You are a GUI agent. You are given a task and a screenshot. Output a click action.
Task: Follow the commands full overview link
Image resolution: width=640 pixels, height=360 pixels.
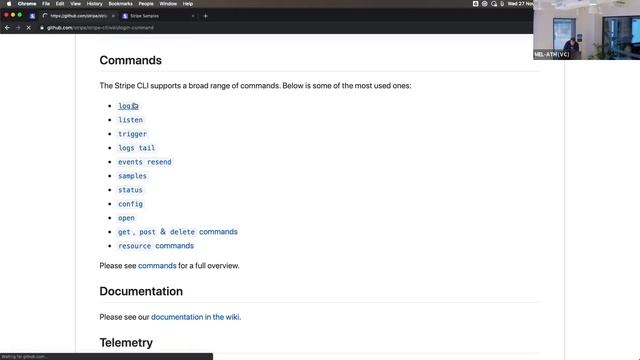(x=157, y=266)
